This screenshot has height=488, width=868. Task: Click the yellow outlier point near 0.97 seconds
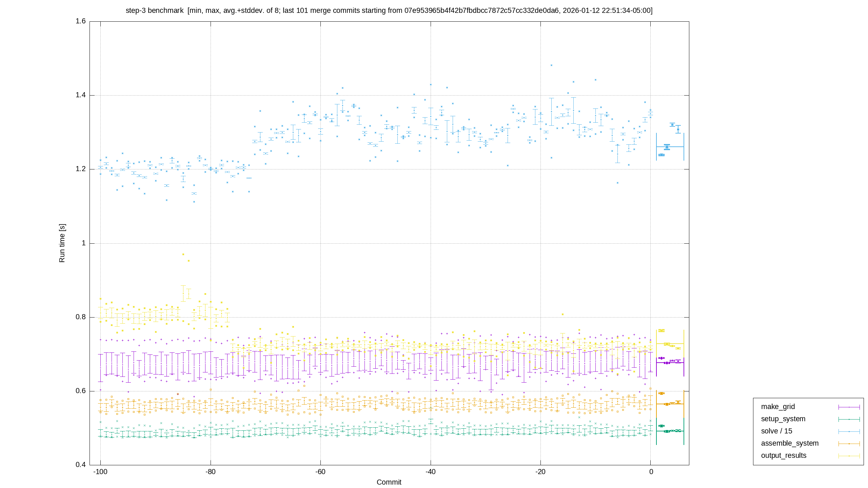pos(183,254)
